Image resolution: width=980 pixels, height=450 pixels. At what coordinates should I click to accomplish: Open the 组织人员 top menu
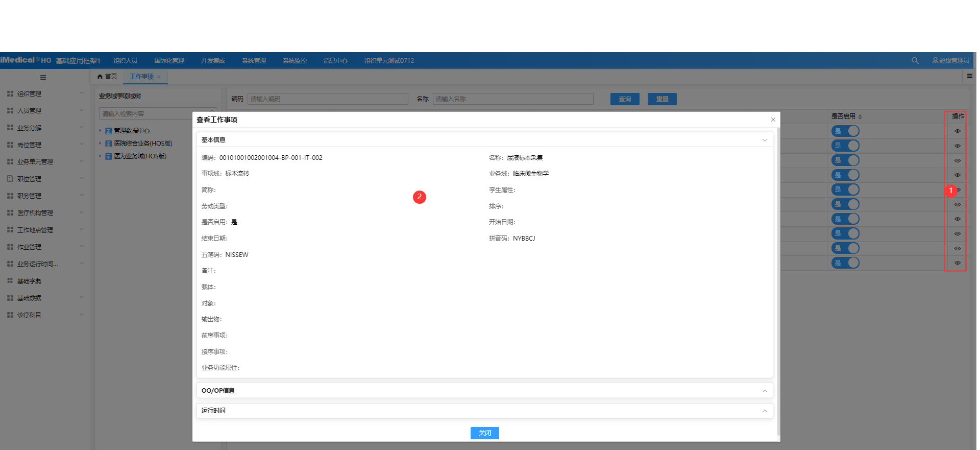[126, 60]
